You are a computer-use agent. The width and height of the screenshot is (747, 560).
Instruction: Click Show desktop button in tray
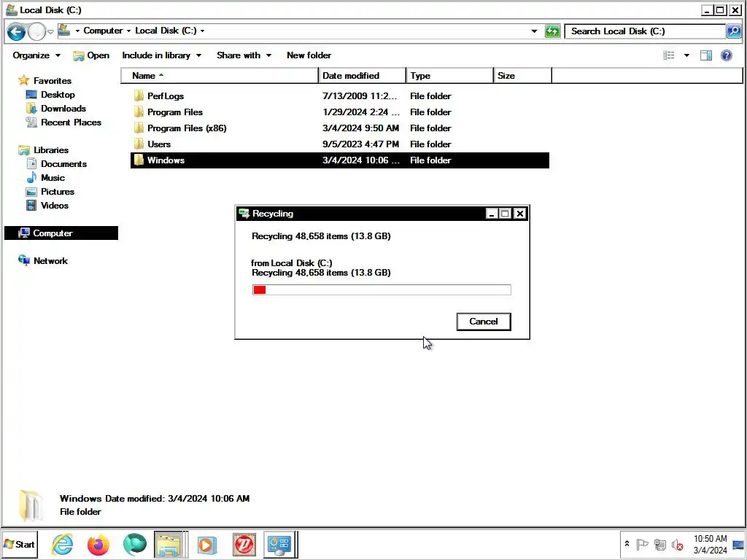(x=739, y=545)
